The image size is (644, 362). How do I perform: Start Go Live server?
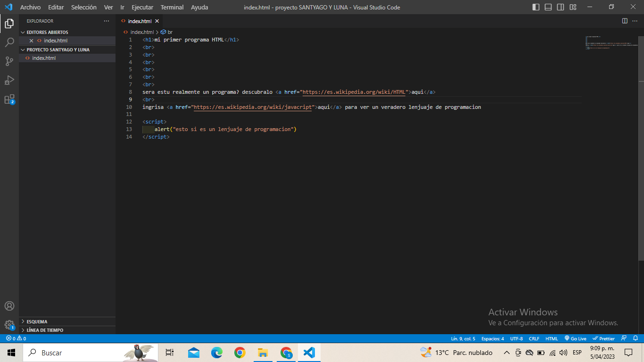coord(575,338)
